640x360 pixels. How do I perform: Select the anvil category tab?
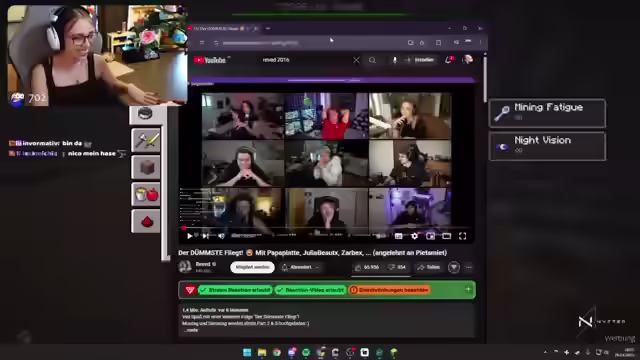point(145,114)
